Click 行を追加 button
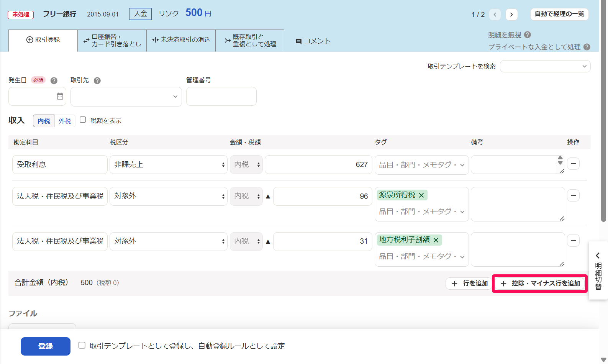The height and width of the screenshot is (364, 608). point(469,283)
